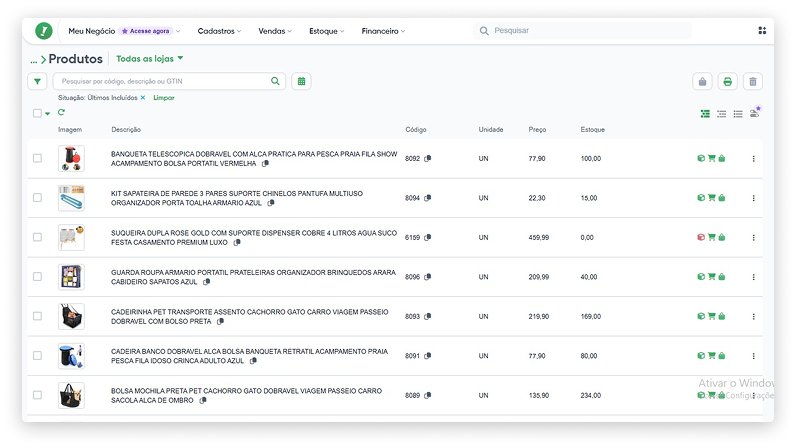Screen dimensions: 796x448
Task: Click the trash delete icon button
Action: [754, 82]
